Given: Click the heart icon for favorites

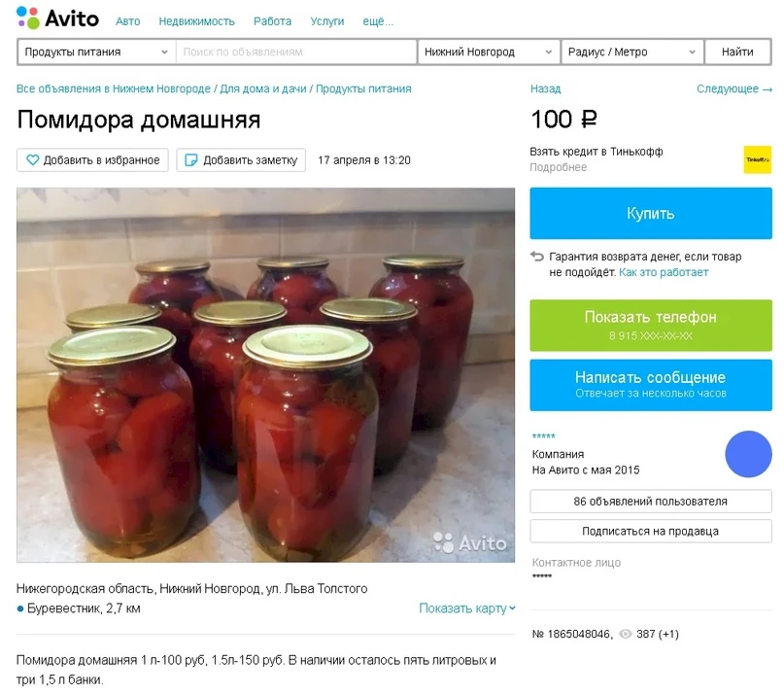Looking at the screenshot, I should (x=32, y=160).
